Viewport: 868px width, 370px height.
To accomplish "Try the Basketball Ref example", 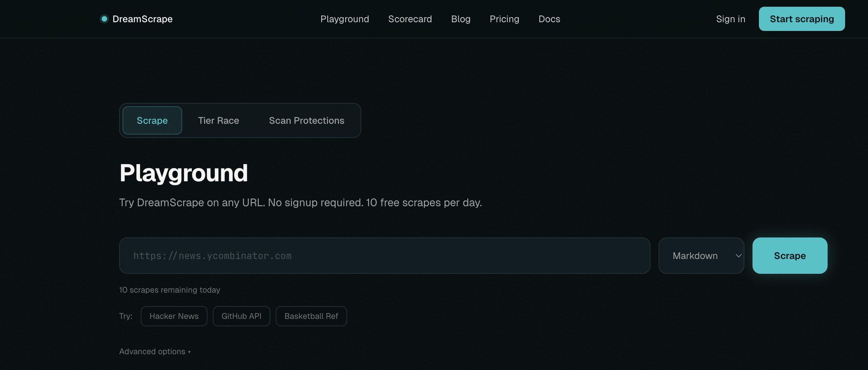I will [311, 316].
